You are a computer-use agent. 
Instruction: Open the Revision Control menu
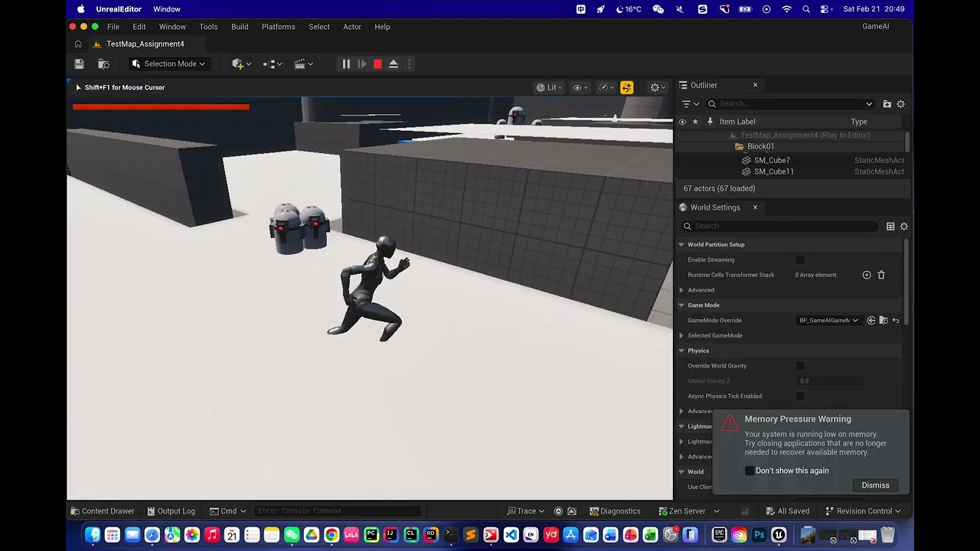pos(863,511)
